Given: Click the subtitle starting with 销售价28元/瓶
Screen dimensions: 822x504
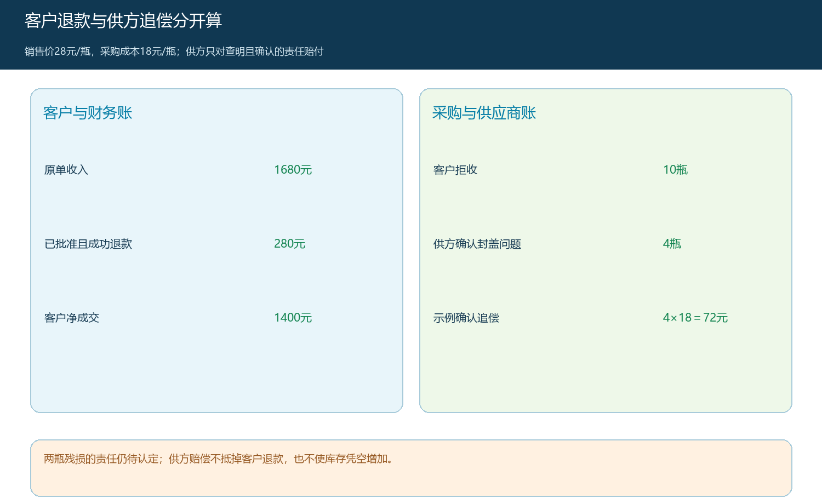Looking at the screenshot, I should coord(174,51).
